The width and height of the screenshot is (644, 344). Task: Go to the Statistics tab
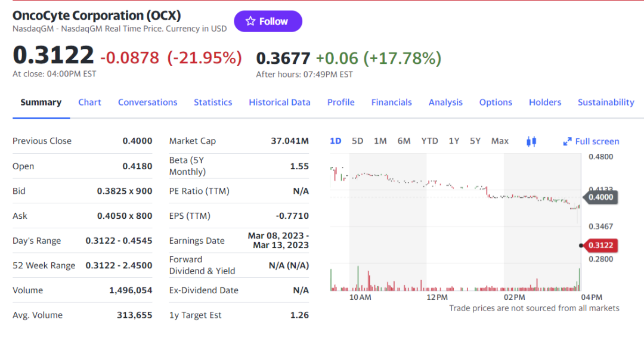(213, 102)
